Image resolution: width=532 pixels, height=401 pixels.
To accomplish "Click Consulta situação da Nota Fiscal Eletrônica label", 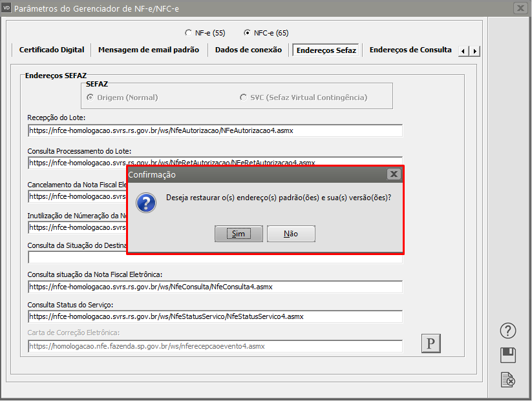I will (x=94, y=274).
